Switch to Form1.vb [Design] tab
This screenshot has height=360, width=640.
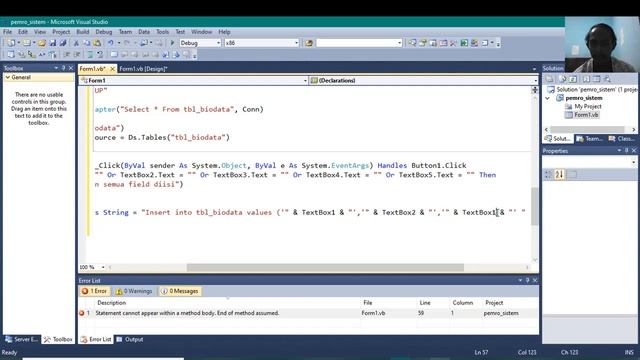click(x=144, y=69)
